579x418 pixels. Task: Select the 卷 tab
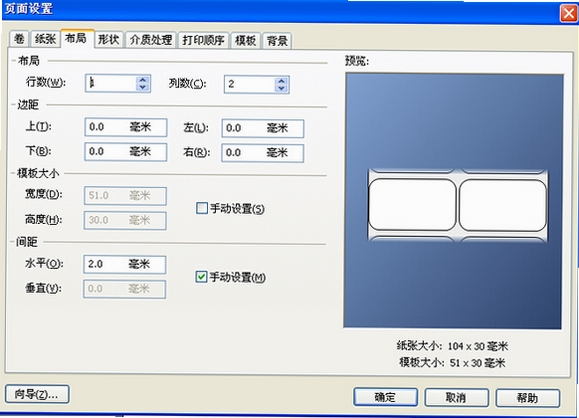[19, 38]
